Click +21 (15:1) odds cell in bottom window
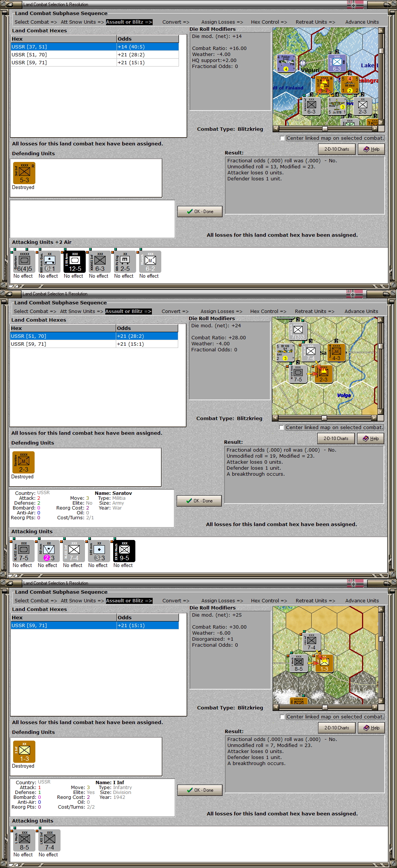 (148, 625)
